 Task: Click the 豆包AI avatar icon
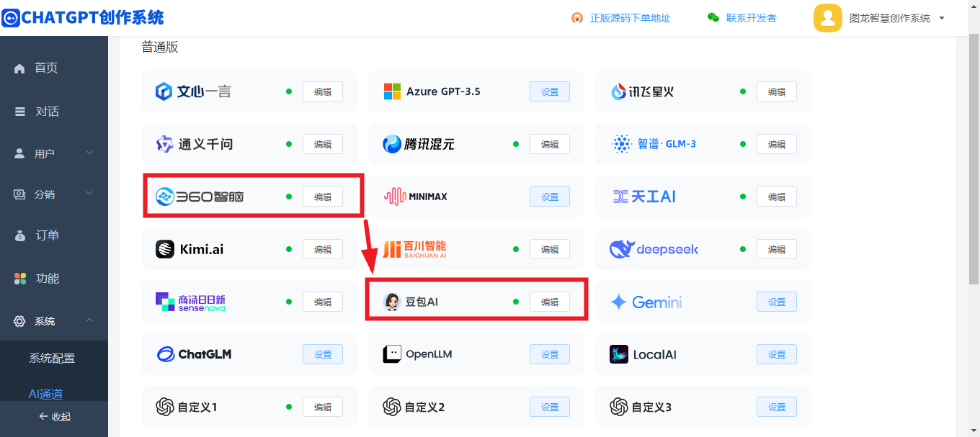[x=392, y=302]
